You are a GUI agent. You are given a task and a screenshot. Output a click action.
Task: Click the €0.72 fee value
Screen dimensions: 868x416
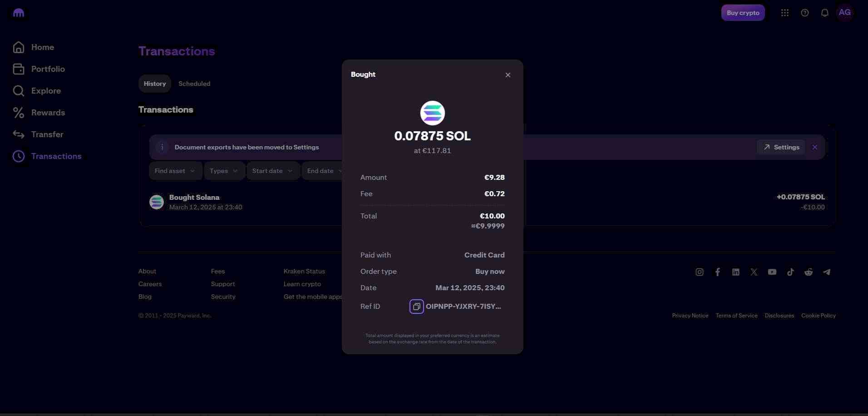[494, 194]
